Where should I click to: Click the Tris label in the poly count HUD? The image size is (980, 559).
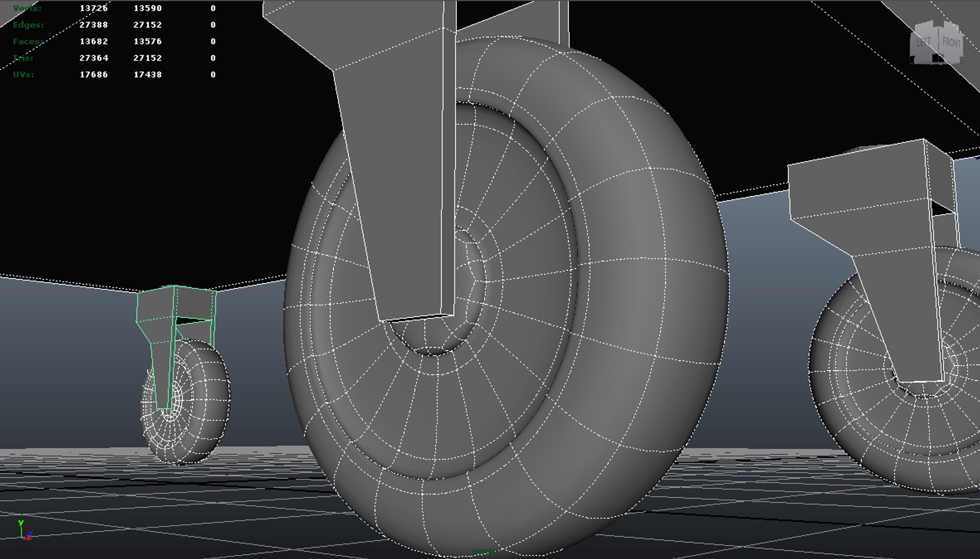pyautogui.click(x=23, y=58)
